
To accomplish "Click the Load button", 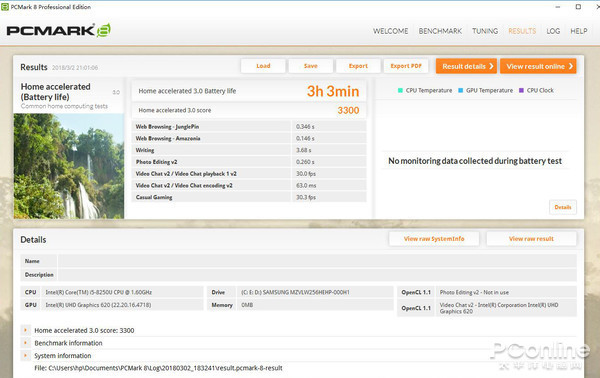I will (263, 66).
